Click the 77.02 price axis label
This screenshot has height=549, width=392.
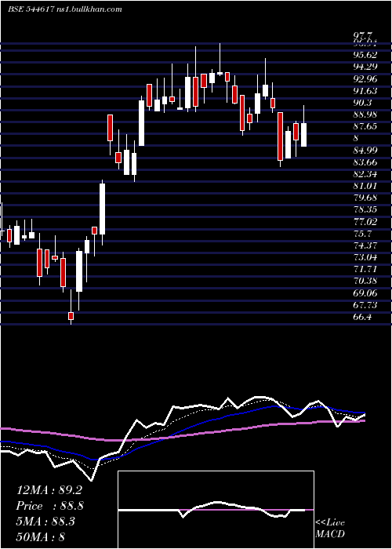point(365,221)
